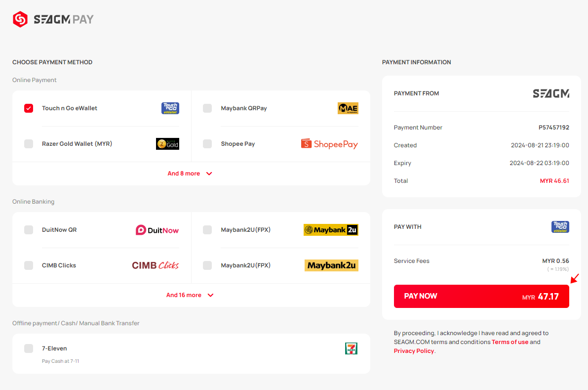Click the PAYMENT FROM label

pyautogui.click(x=416, y=93)
